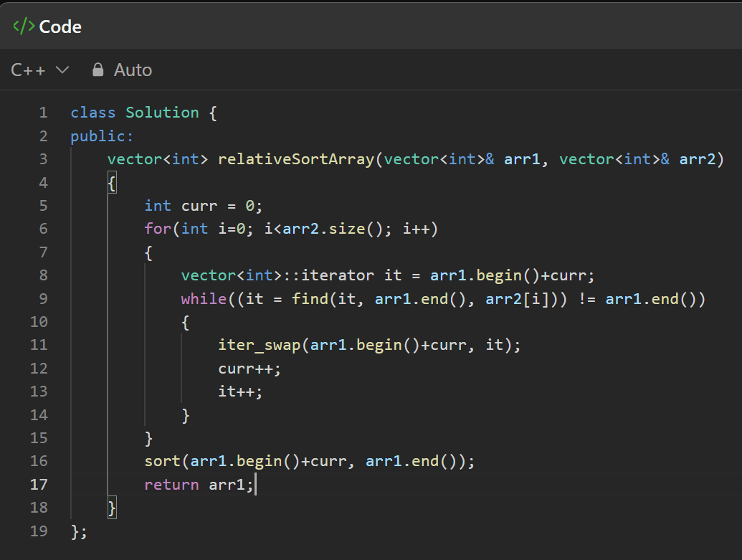The width and height of the screenshot is (742, 560).
Task: Click line number 1 in the gutter
Action: [44, 113]
